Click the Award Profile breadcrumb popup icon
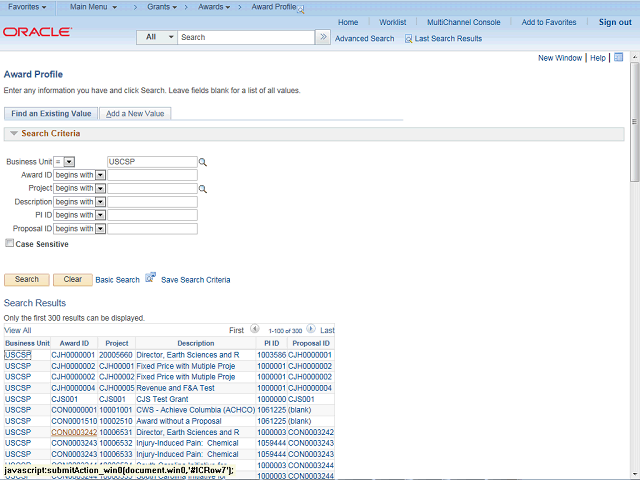 coord(300,9)
